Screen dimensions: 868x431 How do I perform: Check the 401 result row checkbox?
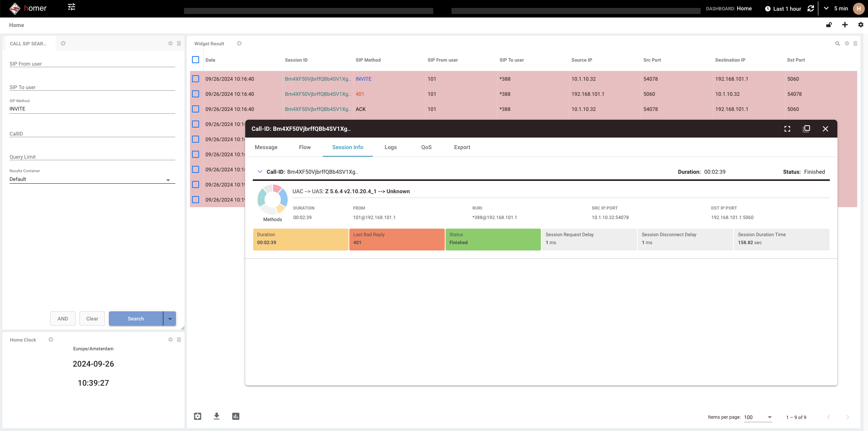coord(196,94)
